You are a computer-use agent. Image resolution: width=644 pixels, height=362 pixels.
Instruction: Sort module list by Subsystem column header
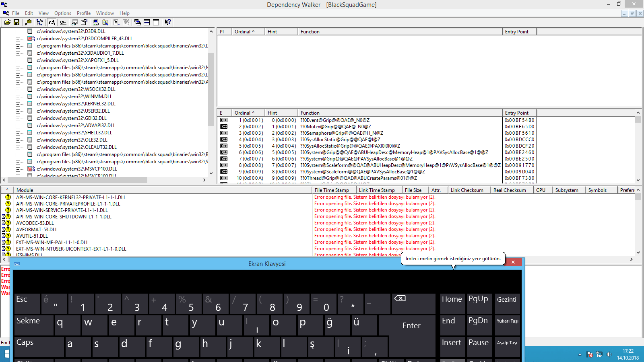[x=569, y=190]
